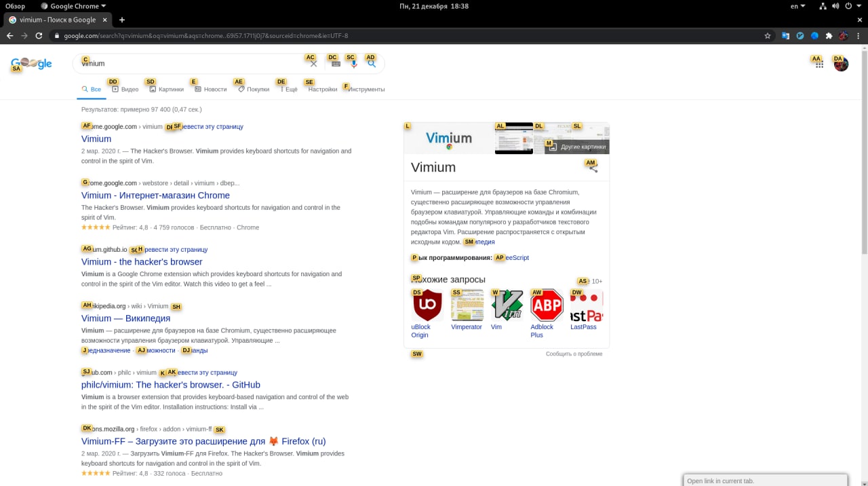Open the 'Назначение' Wikipedia sublink
Viewport: 868px width, 486px height.
tap(106, 351)
